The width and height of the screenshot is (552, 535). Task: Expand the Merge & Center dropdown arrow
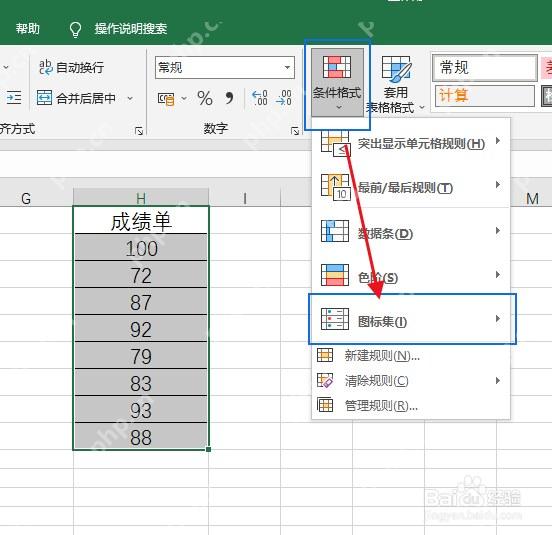coord(130,98)
